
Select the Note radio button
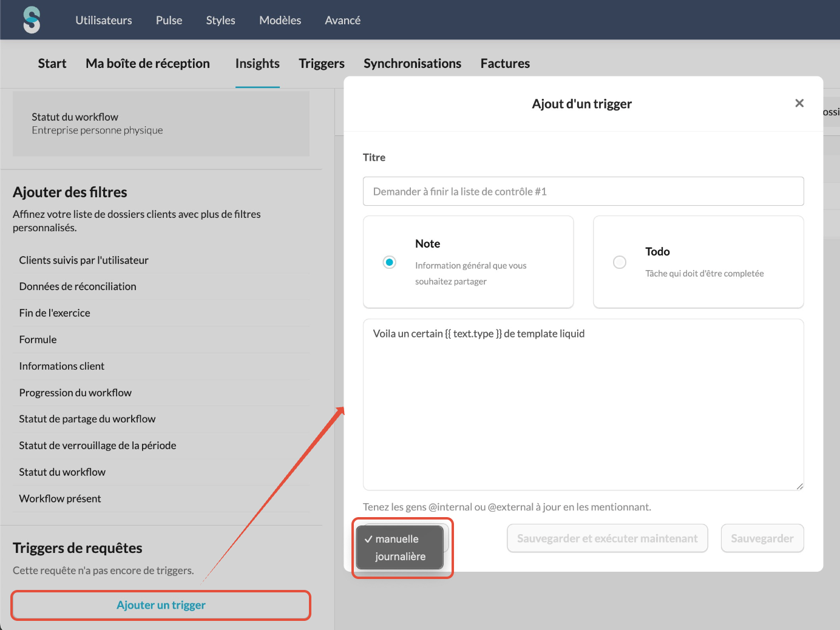[x=390, y=262]
